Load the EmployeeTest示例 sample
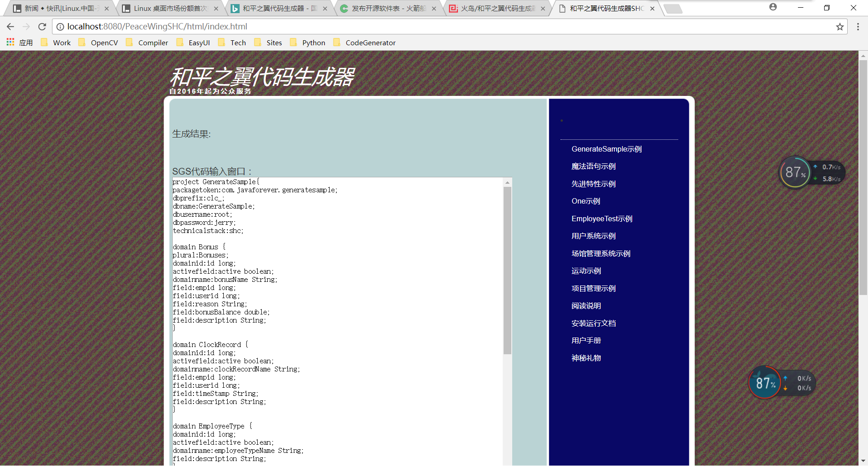The image size is (868, 466). click(x=602, y=219)
